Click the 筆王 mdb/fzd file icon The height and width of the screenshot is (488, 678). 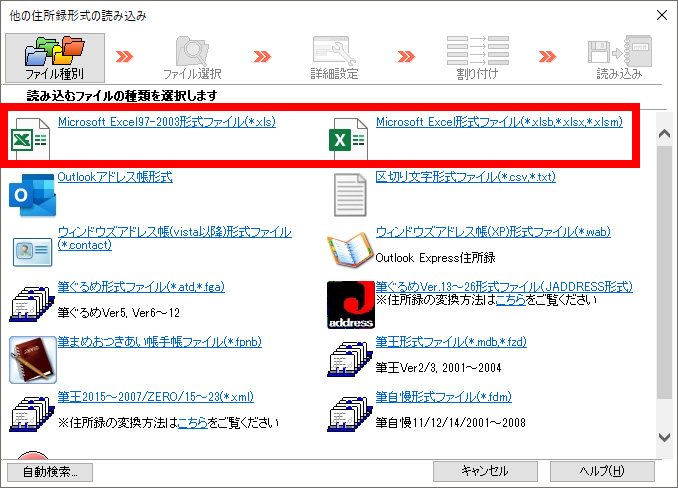pos(350,359)
